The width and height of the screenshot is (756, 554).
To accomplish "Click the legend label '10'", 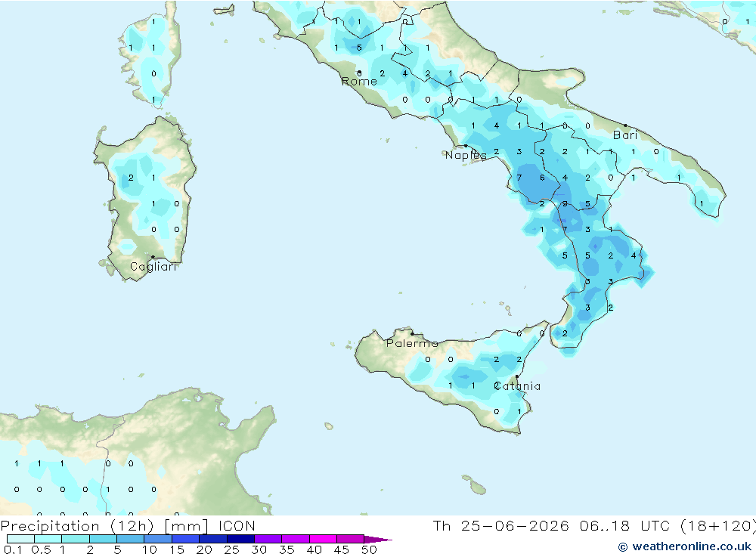I will pos(150,549).
